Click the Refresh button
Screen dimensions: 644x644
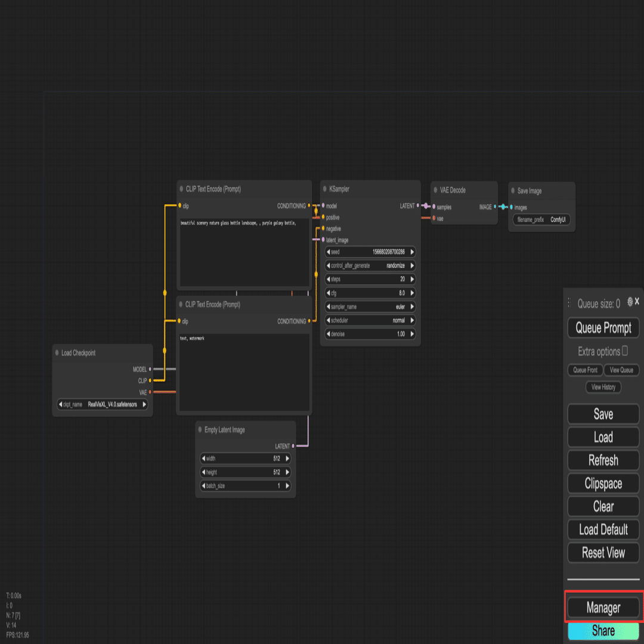pyautogui.click(x=603, y=460)
